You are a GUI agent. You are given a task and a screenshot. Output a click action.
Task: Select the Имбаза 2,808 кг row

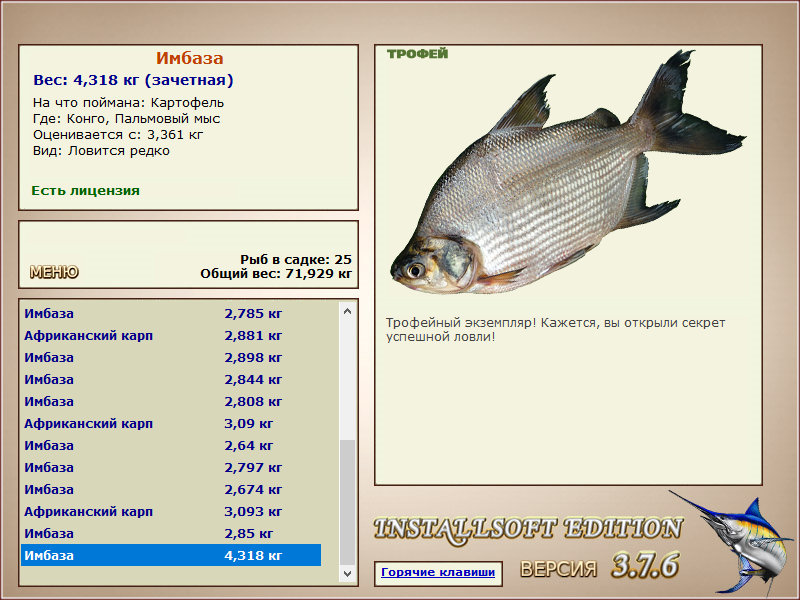click(171, 401)
